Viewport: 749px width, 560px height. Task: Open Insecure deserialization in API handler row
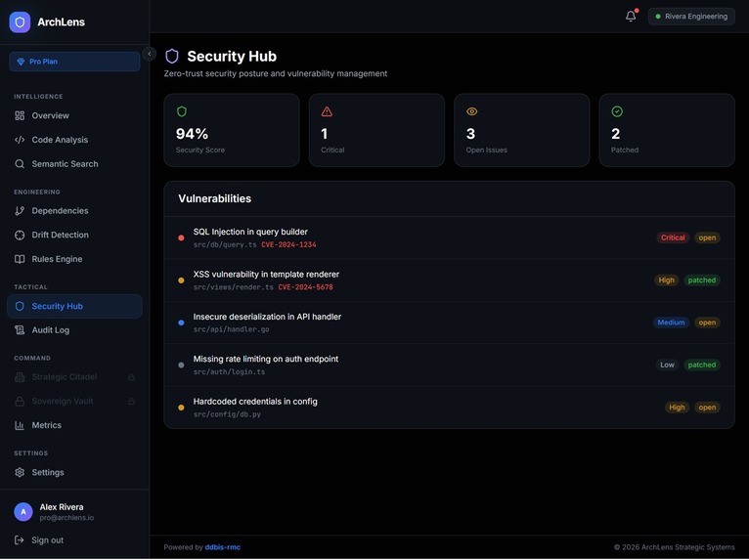click(x=449, y=323)
